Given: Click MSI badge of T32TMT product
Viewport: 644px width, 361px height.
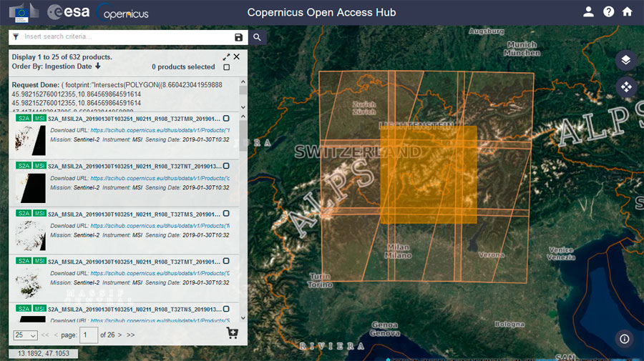Looking at the screenshot, I should coord(39,261).
